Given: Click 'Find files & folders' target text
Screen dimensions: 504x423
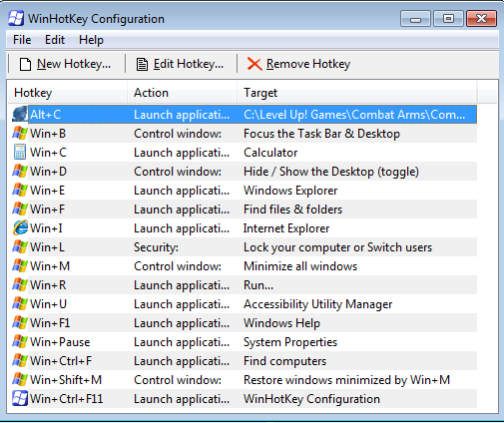Looking at the screenshot, I should pyautogui.click(x=292, y=210).
